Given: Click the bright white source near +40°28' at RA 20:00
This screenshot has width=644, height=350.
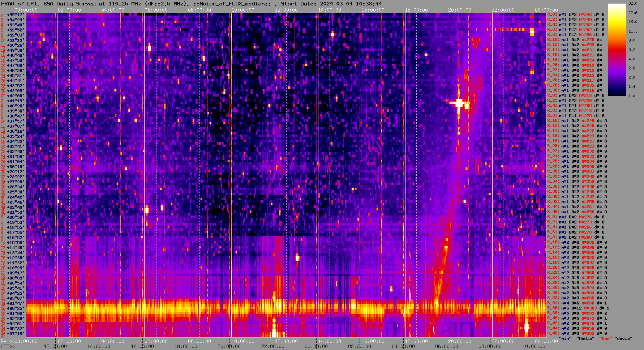Looking at the screenshot, I should (x=459, y=103).
